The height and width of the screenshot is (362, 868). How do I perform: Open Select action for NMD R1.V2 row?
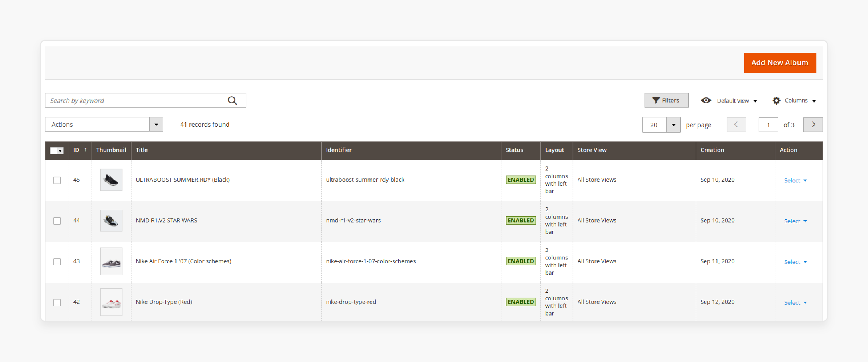click(x=795, y=221)
